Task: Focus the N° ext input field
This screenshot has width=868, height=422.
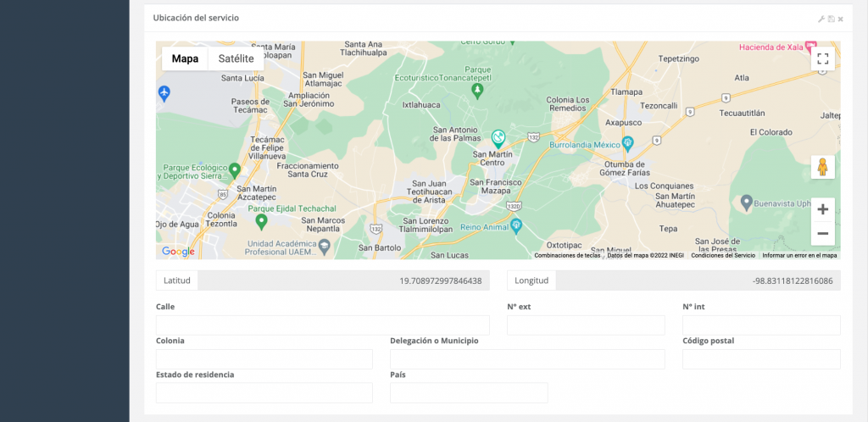Action: (586, 325)
